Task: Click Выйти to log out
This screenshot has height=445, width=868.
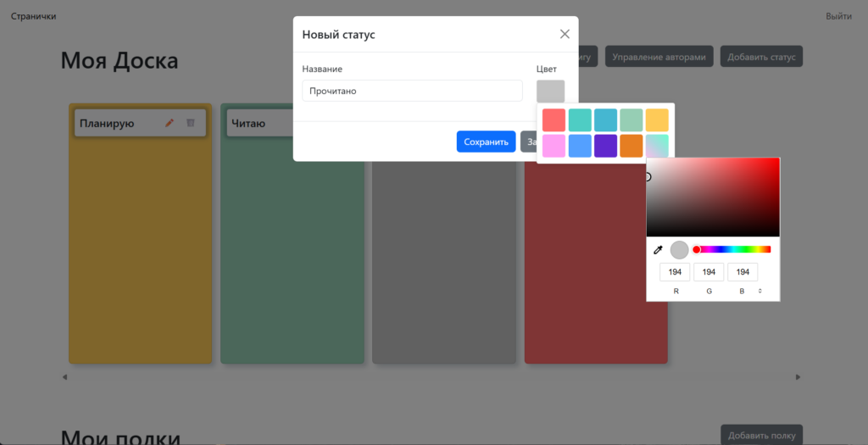Action: coord(838,16)
